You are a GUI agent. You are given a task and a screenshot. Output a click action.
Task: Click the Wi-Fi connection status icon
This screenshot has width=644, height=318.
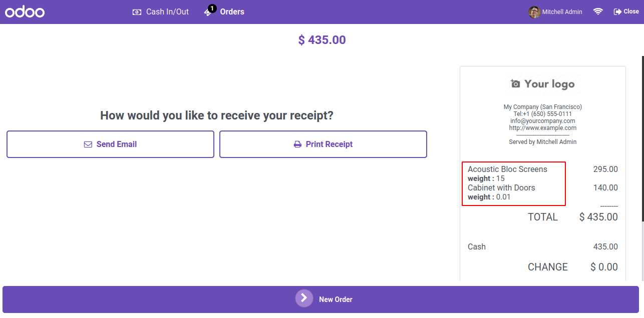[598, 11]
